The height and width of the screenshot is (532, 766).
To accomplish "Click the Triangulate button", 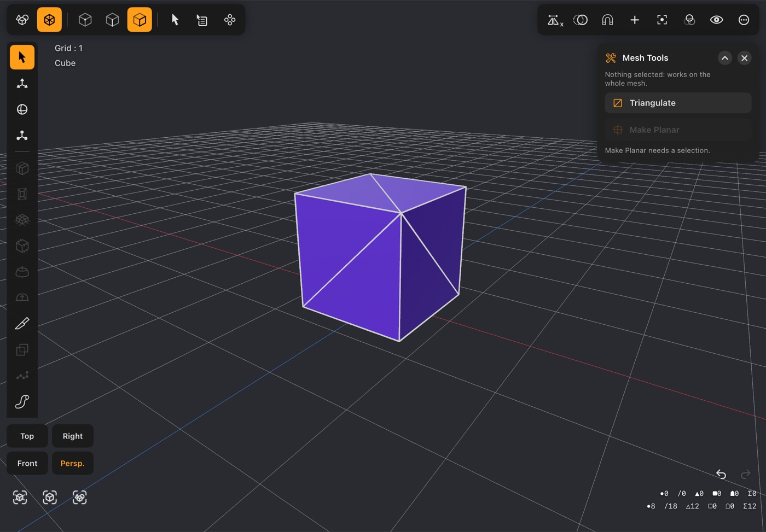I will pos(678,103).
